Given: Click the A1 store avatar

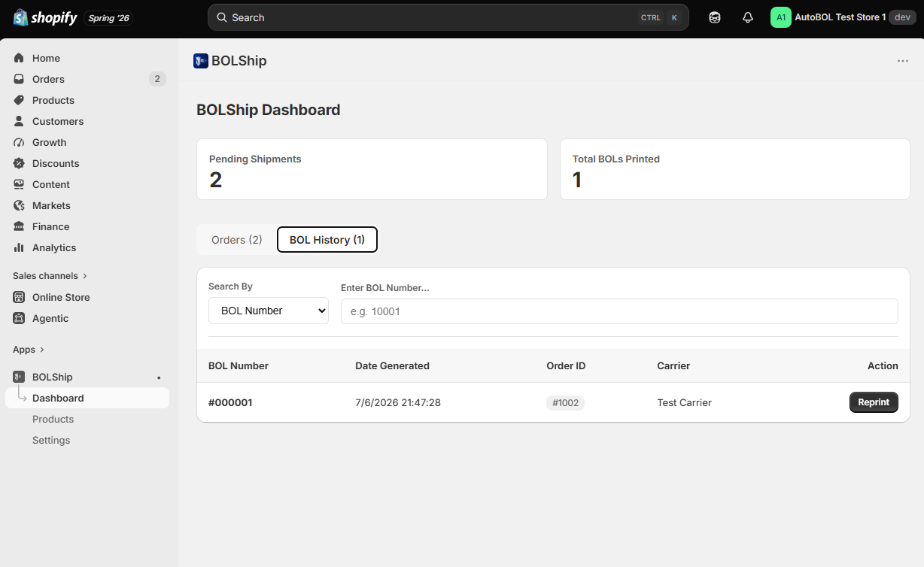Looking at the screenshot, I should pyautogui.click(x=781, y=17).
